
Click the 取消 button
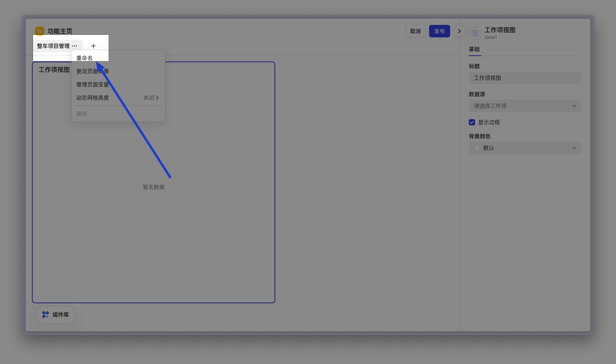pyautogui.click(x=415, y=31)
